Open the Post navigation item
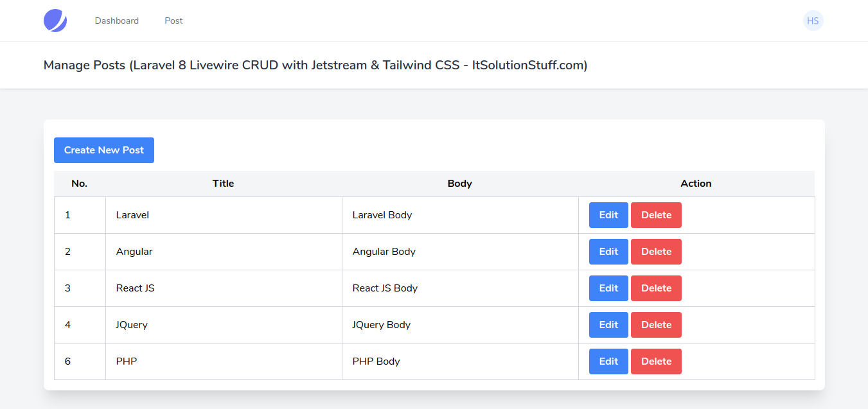The height and width of the screenshot is (409, 868). (x=173, y=20)
